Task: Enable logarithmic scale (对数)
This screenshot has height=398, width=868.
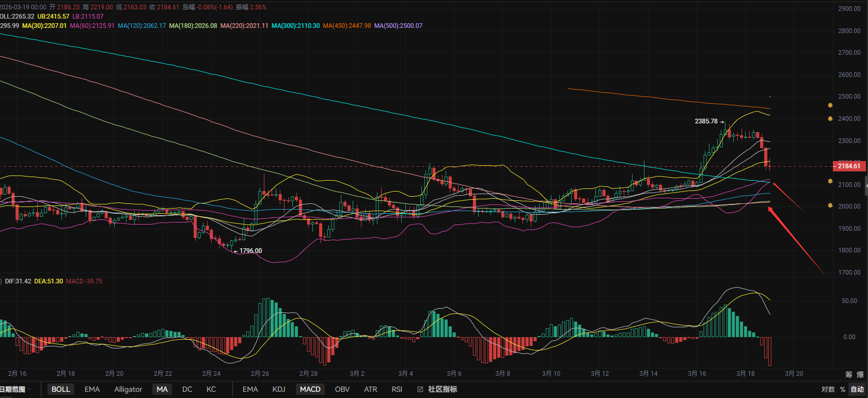Action: click(x=828, y=389)
